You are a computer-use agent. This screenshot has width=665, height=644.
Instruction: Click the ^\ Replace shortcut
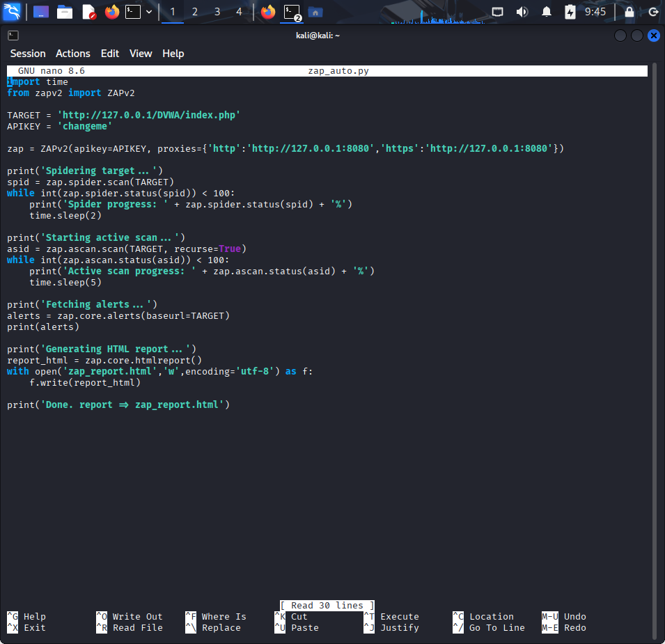coord(213,627)
